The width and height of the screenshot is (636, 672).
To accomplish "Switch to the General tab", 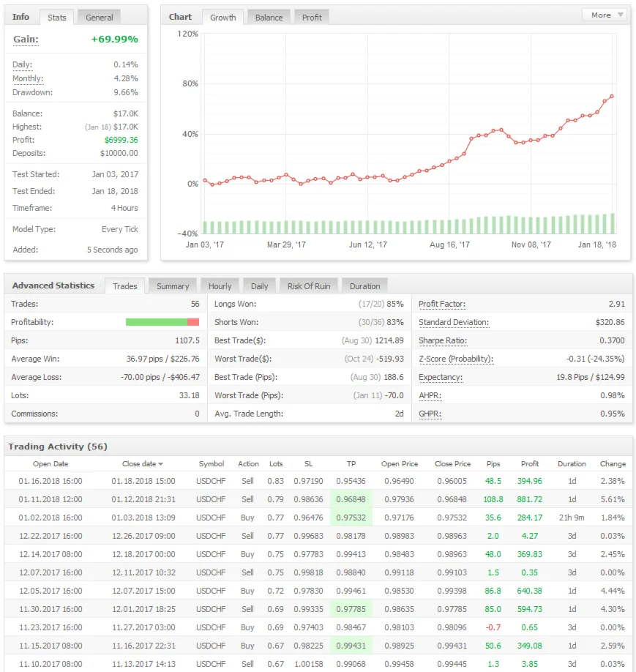I will pos(100,17).
